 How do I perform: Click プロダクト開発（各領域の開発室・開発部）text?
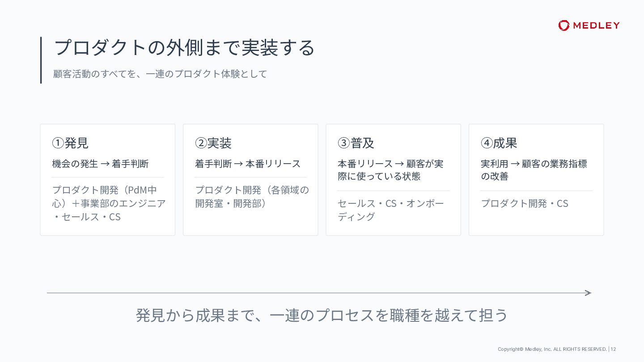tap(252, 197)
